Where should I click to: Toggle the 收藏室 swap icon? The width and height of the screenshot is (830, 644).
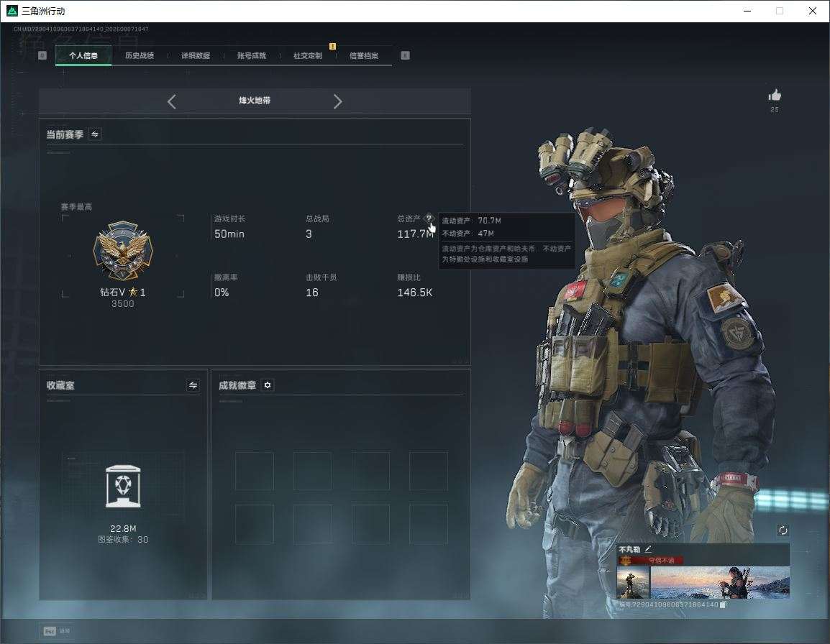point(193,385)
